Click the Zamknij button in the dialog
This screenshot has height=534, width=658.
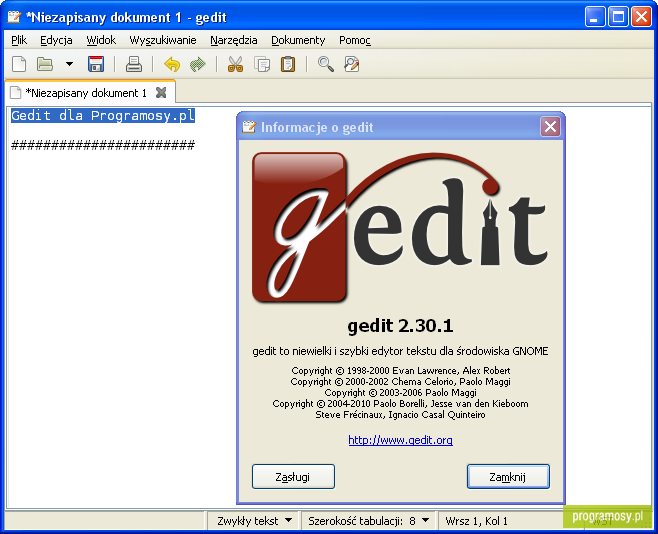(x=508, y=477)
